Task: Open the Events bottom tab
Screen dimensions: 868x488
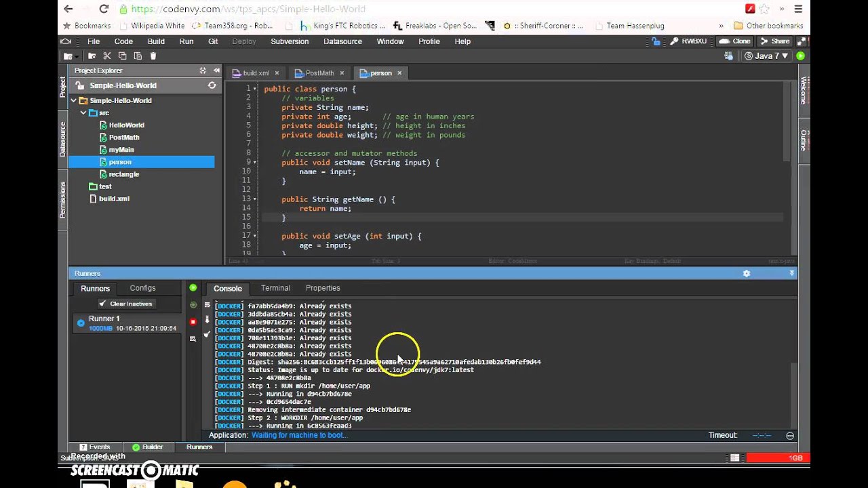Action: point(95,447)
